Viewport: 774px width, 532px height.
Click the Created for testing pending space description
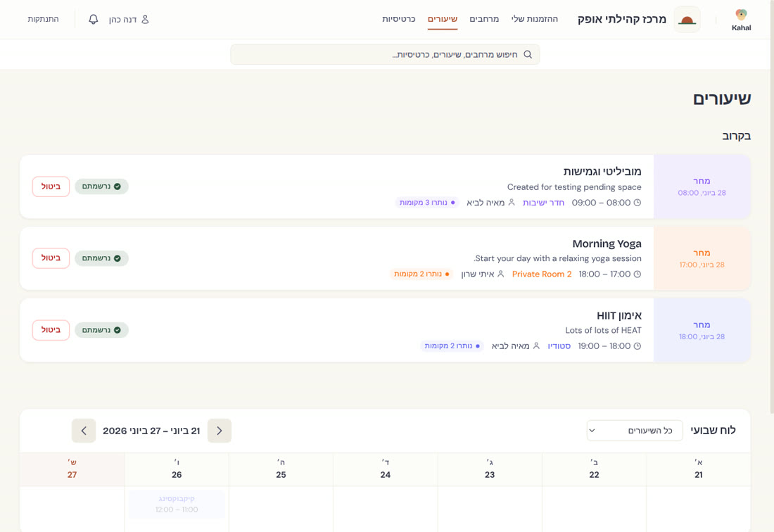pos(574,187)
